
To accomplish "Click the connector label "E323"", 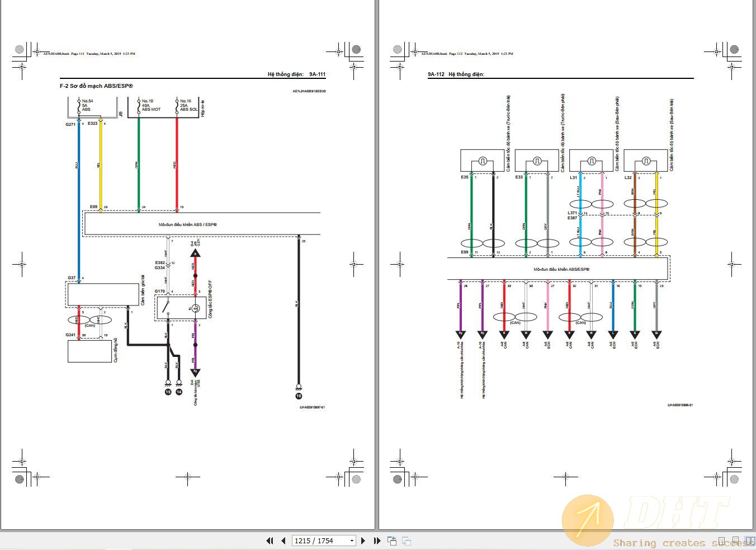I will coord(92,123).
